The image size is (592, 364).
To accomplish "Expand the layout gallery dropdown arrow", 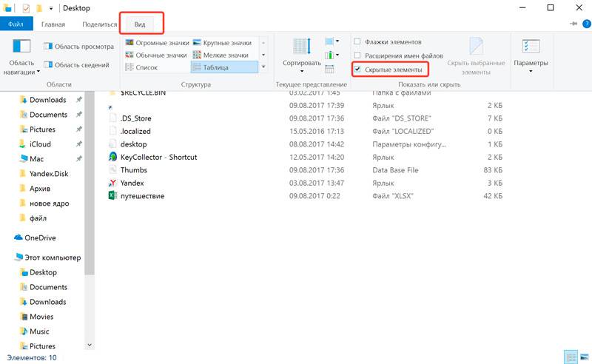I will click(263, 67).
